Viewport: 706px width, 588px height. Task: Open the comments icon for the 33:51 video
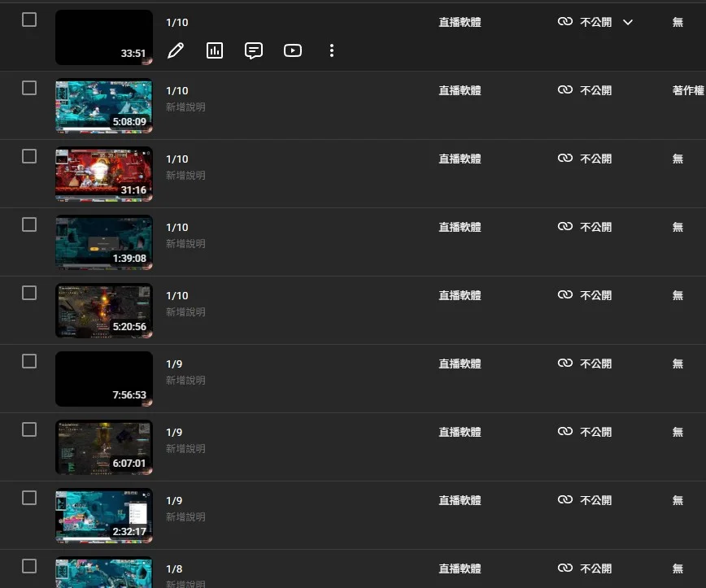(254, 50)
